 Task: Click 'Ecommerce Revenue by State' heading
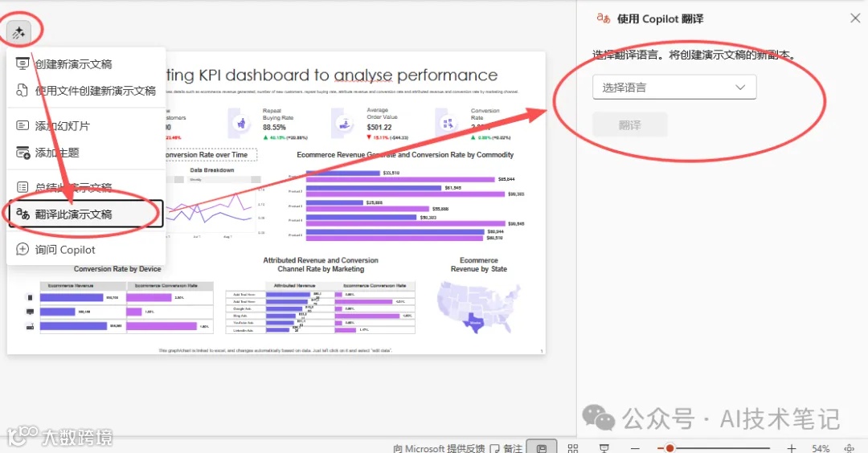tap(479, 264)
